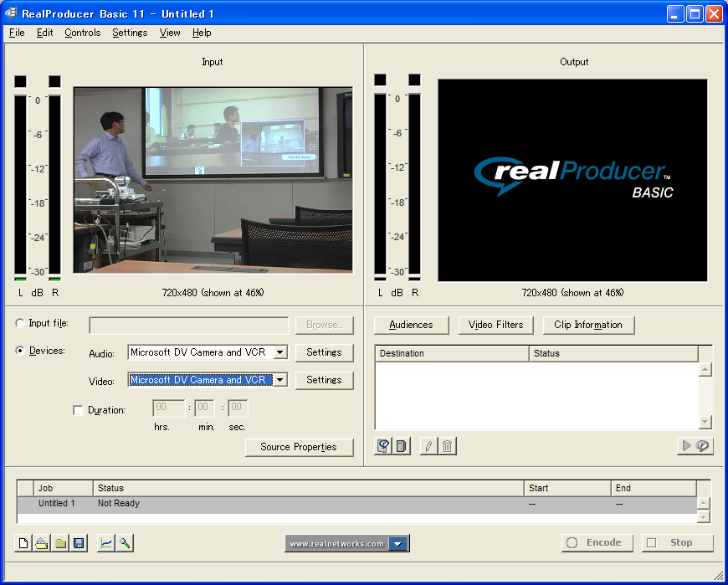
Task: Click the Input video preview
Action: [213, 180]
